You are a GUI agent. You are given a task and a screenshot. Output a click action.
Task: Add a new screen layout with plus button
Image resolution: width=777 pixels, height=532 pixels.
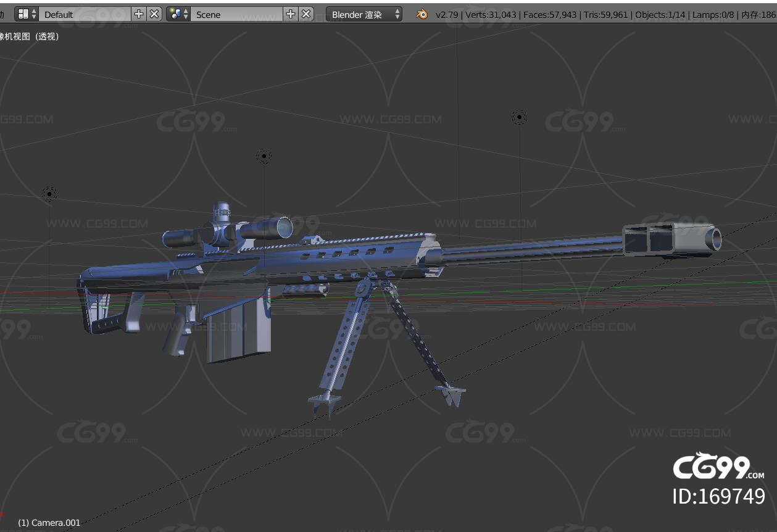coord(139,14)
